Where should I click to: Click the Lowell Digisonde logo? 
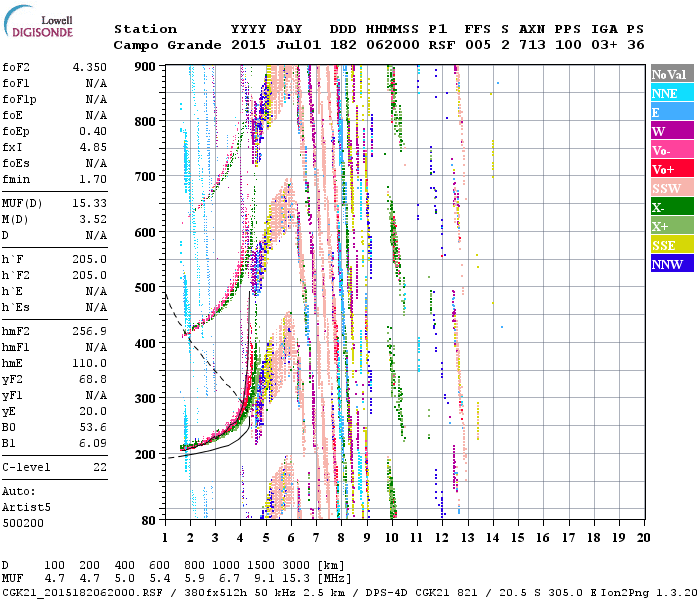(x=38, y=21)
